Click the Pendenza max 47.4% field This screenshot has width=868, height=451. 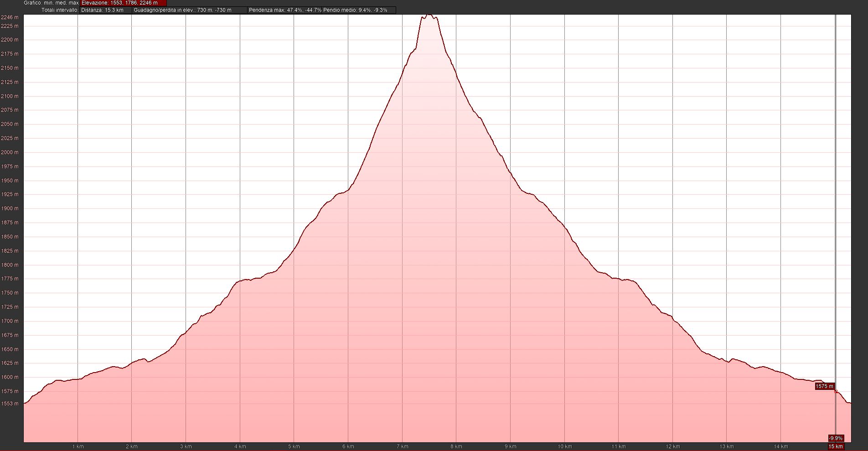coord(285,10)
